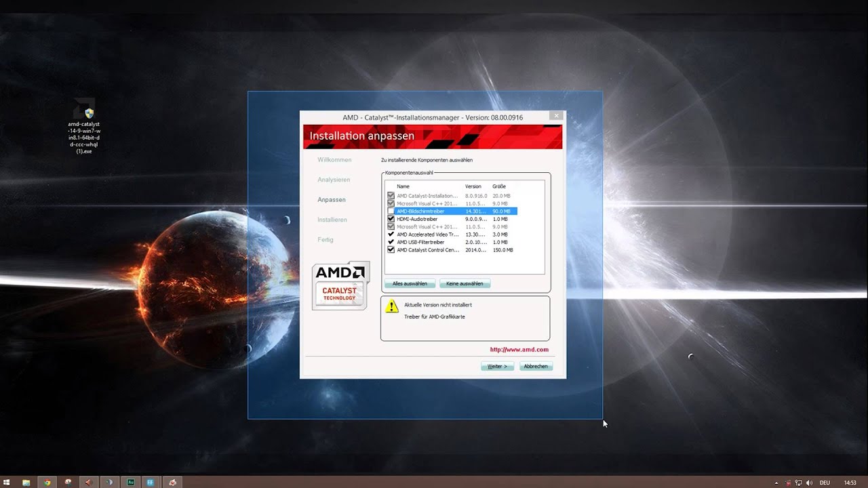This screenshot has height=488, width=868.
Task: Select 'AMD USB-Filtertreiber' row text
Action: (x=420, y=242)
